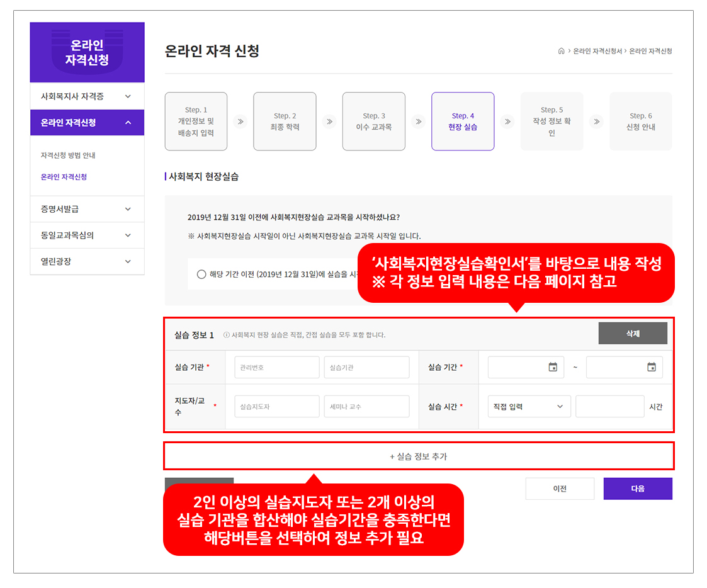Image resolution: width=707 pixels, height=588 pixels.
Task: Click the home icon in breadcrumb
Action: (561, 51)
